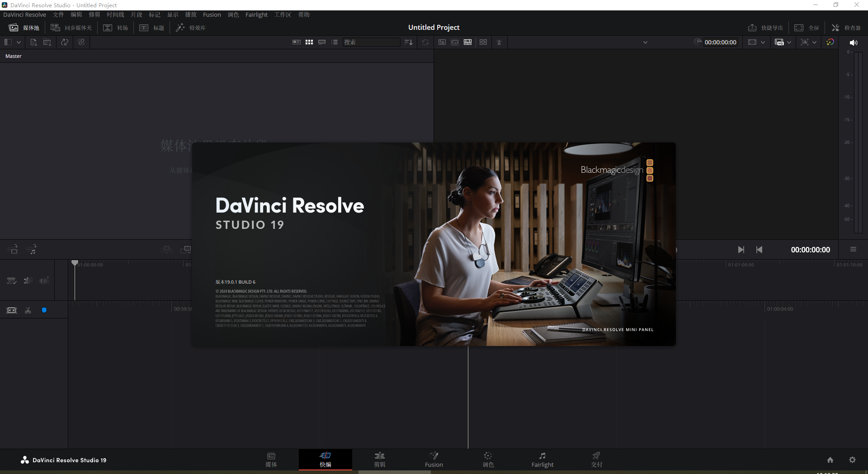Expand the safe area options chevron
Viewport: 868px width, 474px height.
click(x=763, y=43)
